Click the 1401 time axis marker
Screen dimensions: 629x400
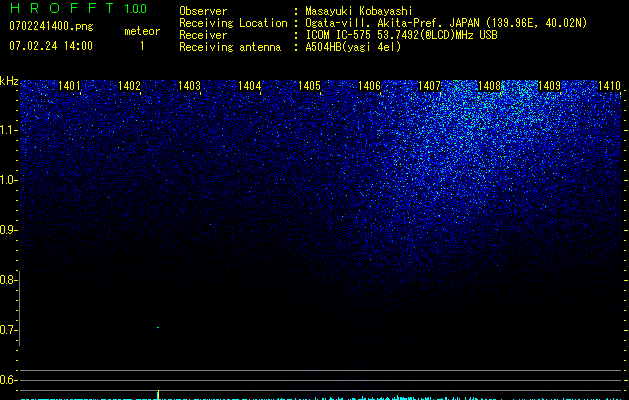[x=69, y=86]
